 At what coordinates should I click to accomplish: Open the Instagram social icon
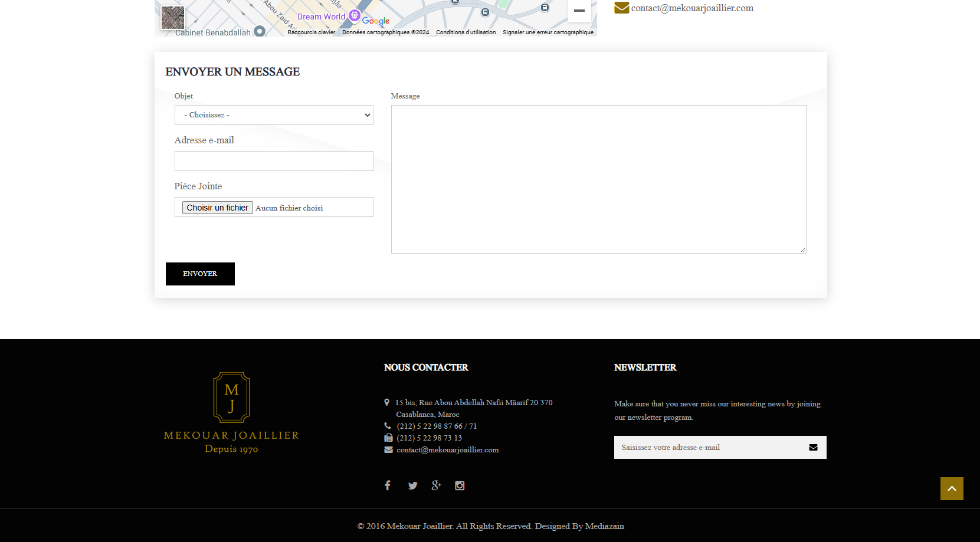(460, 485)
